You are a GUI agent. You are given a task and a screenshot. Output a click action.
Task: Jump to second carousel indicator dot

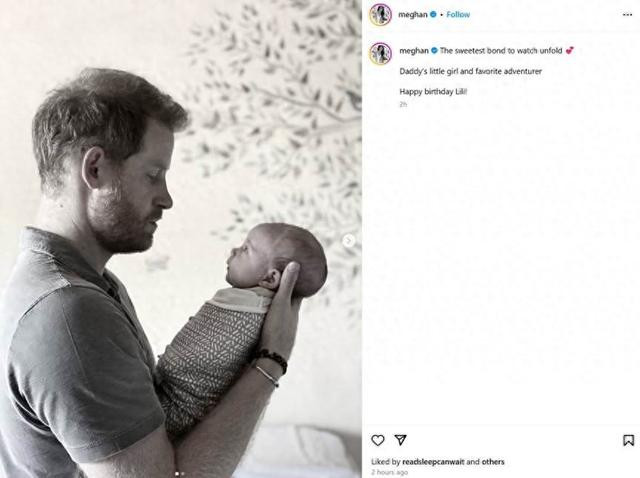coord(182,474)
